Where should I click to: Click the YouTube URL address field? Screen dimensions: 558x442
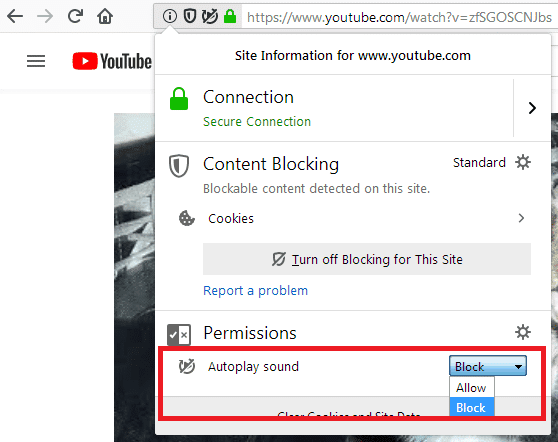(399, 17)
